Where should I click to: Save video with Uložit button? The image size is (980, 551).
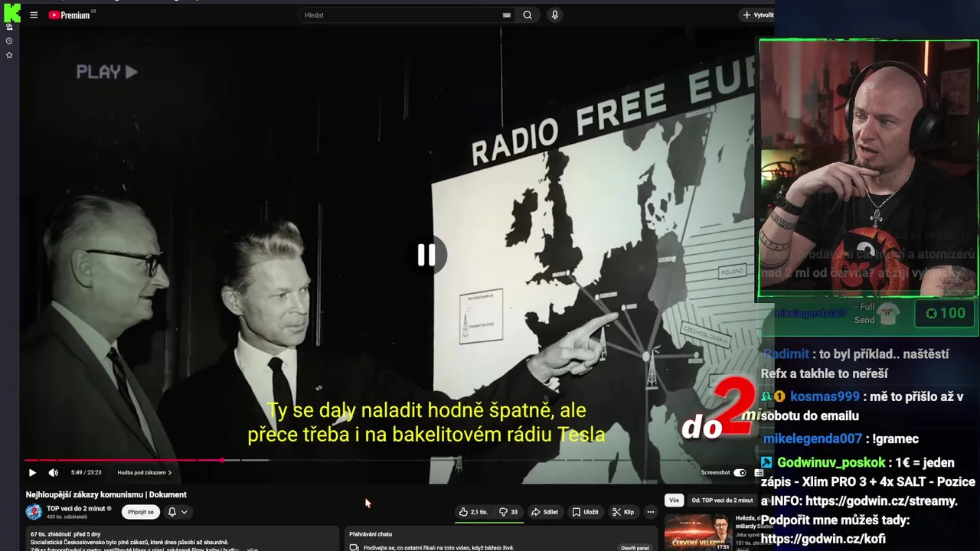click(x=586, y=512)
